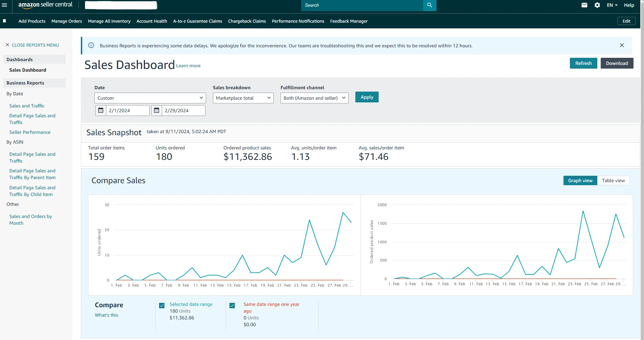Open Sales and Traffic report
The height and width of the screenshot is (340, 644).
[x=27, y=106]
